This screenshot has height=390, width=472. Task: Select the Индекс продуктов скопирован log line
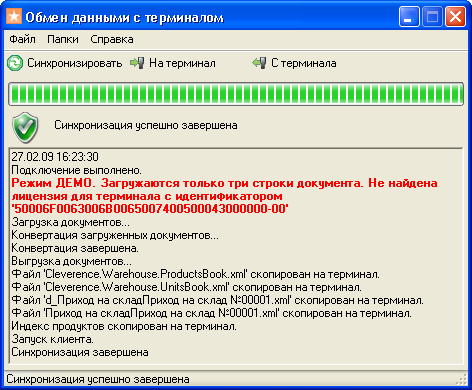(x=124, y=326)
